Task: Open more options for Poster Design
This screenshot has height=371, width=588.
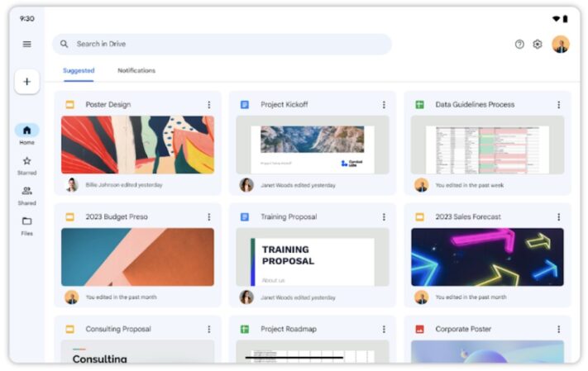Action: 209,105
